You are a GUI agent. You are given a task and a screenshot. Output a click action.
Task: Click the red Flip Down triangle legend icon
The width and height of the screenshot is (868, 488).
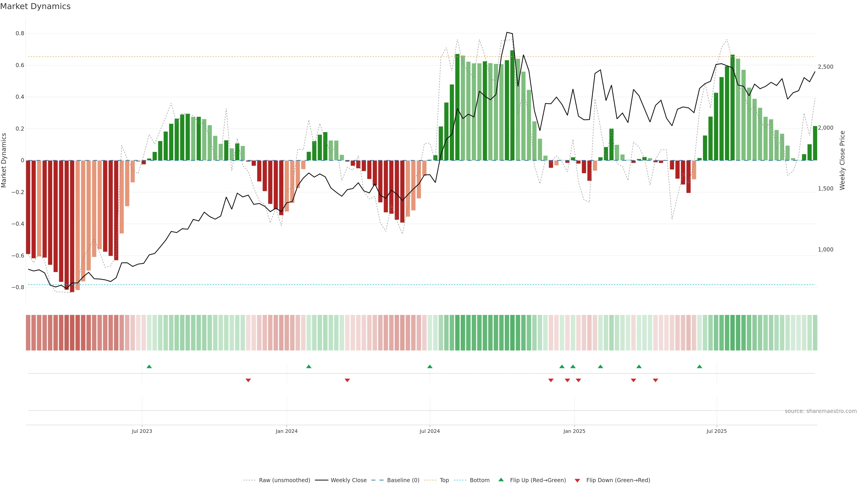click(577, 480)
